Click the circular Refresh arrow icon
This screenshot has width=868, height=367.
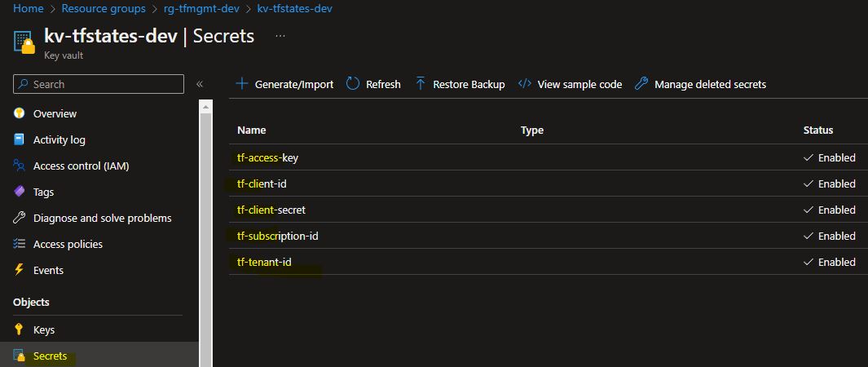point(353,83)
